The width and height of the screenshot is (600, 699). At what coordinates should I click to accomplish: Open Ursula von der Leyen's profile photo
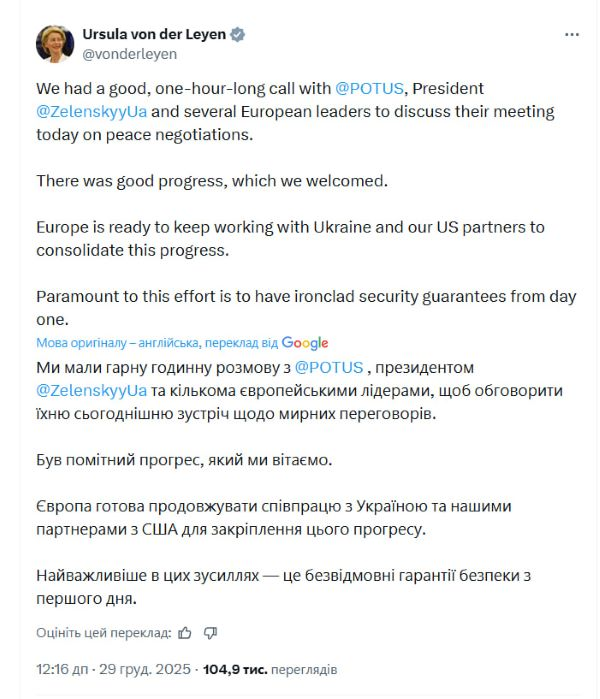click(x=55, y=43)
